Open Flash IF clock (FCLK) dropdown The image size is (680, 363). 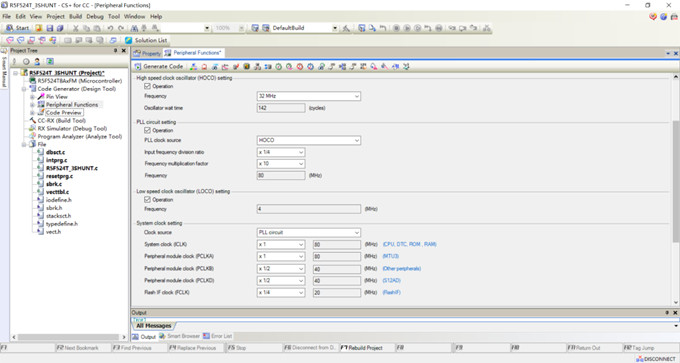click(x=281, y=293)
